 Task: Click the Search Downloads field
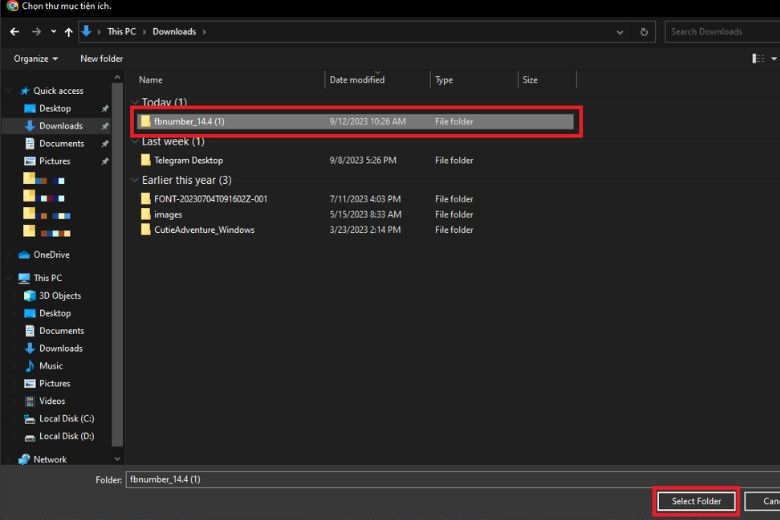click(720, 32)
